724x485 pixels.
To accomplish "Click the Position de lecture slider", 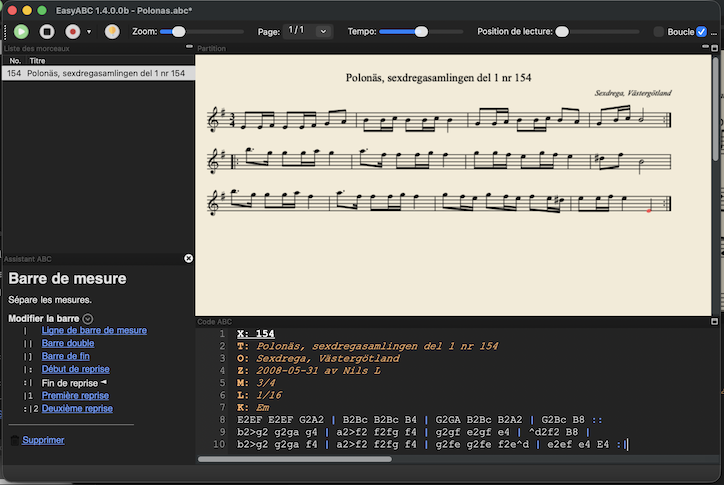I will point(597,31).
